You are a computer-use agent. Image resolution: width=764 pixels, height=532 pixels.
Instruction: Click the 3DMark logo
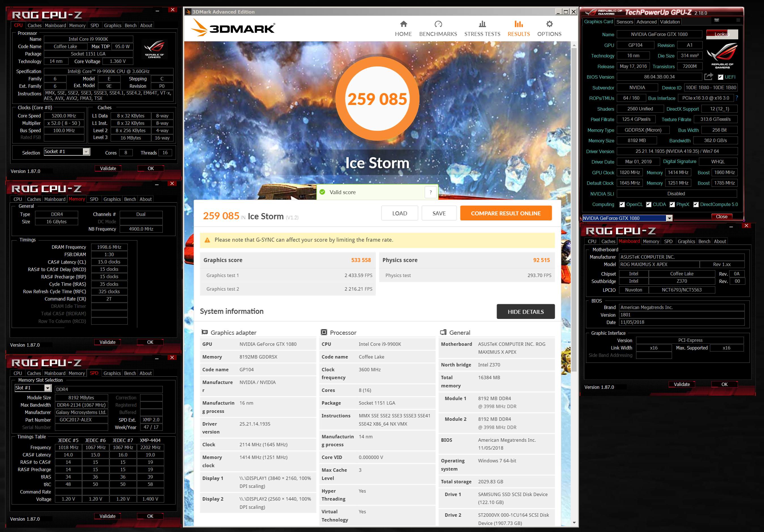[x=233, y=27]
